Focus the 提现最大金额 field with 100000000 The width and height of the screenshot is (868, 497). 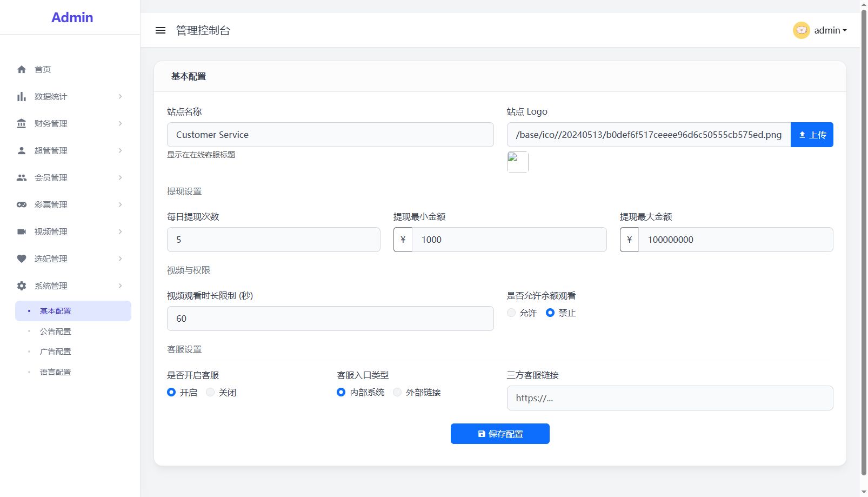tap(736, 240)
